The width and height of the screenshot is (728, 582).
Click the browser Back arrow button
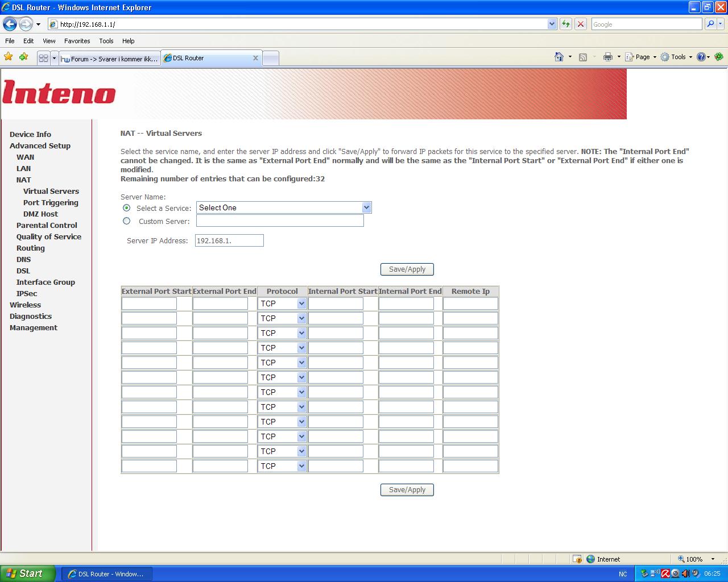pyautogui.click(x=10, y=24)
